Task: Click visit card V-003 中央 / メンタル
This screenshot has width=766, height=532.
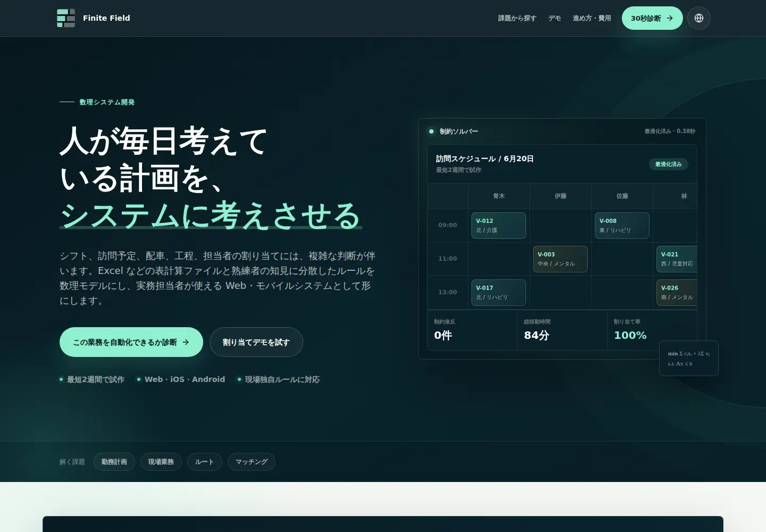Action: tap(560, 259)
